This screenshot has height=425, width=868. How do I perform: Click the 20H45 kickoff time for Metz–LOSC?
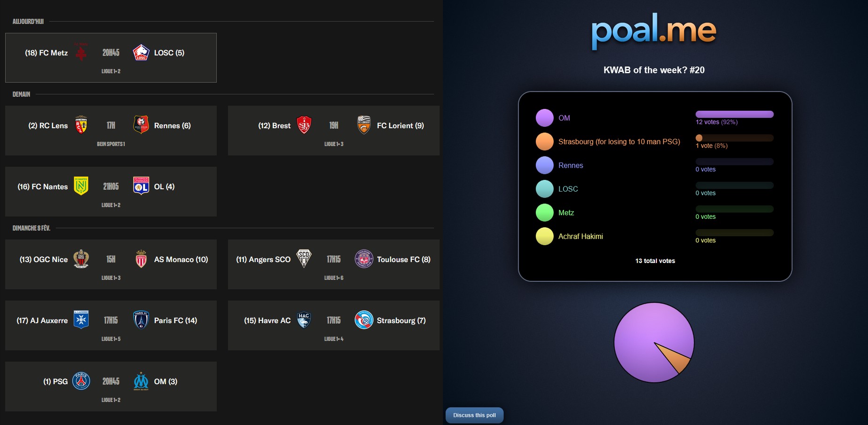[x=111, y=53]
